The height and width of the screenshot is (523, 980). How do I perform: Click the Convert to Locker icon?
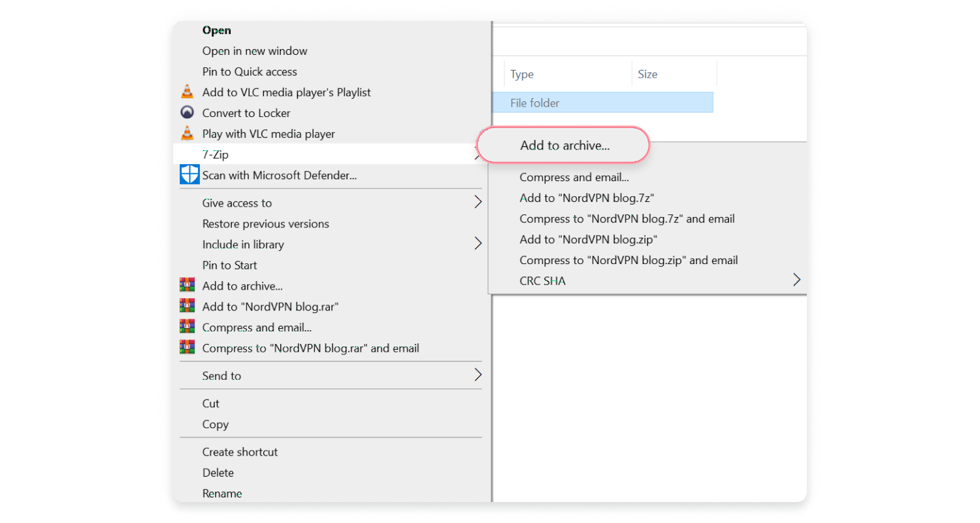[188, 112]
